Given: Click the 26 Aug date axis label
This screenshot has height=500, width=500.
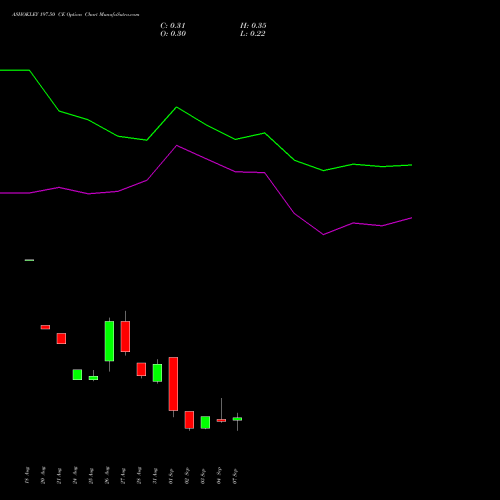Looking at the screenshot, I should (x=107, y=475).
